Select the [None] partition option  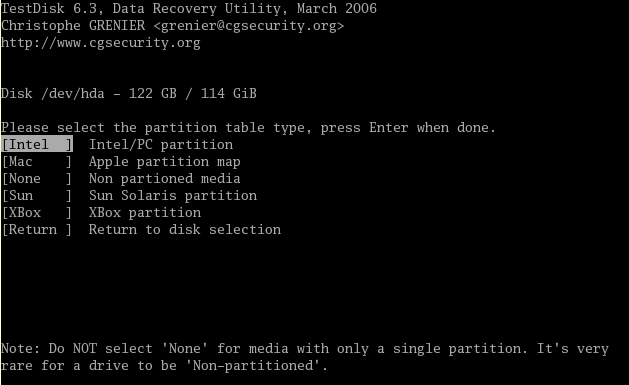tap(37, 178)
